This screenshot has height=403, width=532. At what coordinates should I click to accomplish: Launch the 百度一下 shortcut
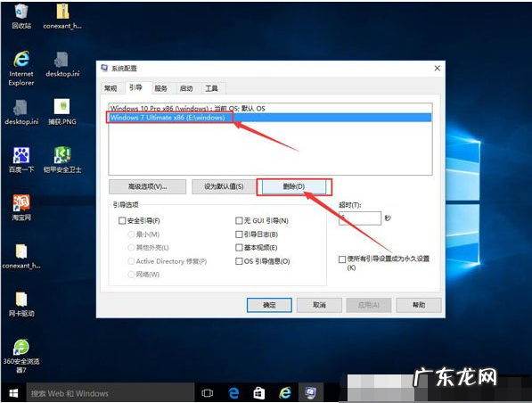(x=21, y=160)
